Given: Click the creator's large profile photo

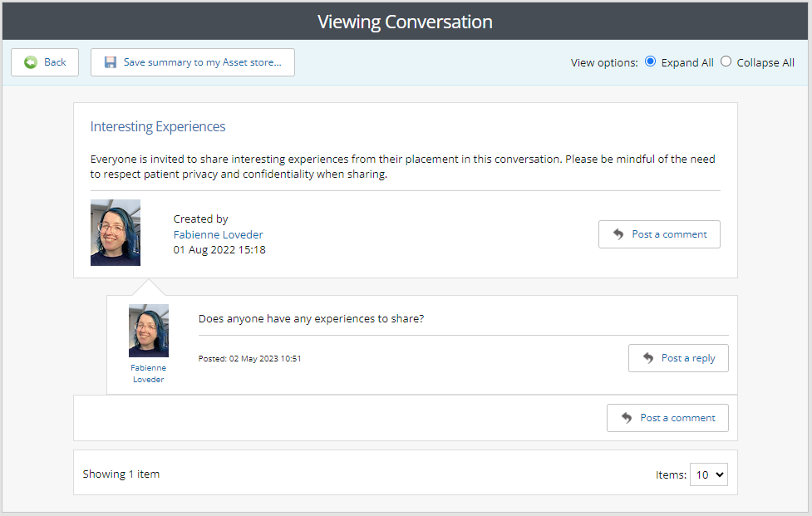Looking at the screenshot, I should (x=116, y=233).
